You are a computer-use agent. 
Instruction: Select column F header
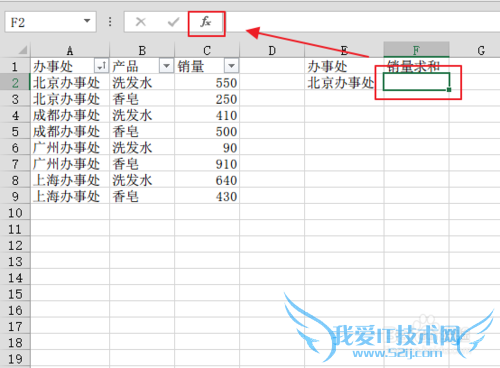point(416,50)
